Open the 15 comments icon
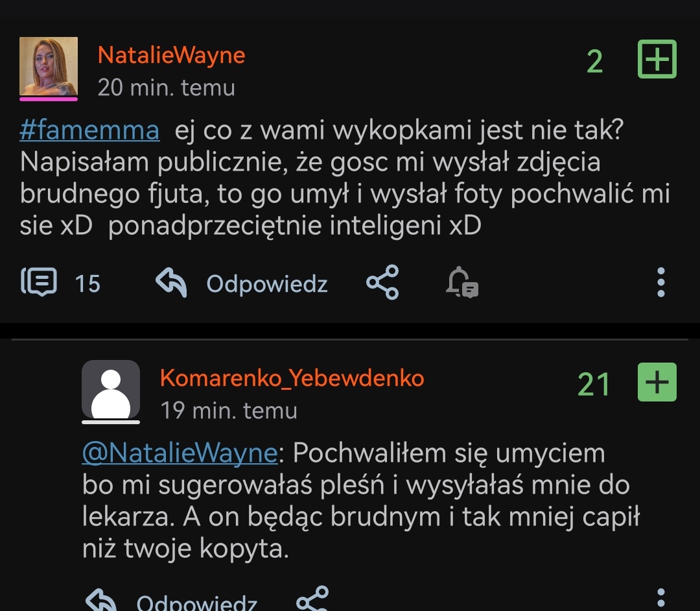This screenshot has width=700, height=611. point(40,283)
